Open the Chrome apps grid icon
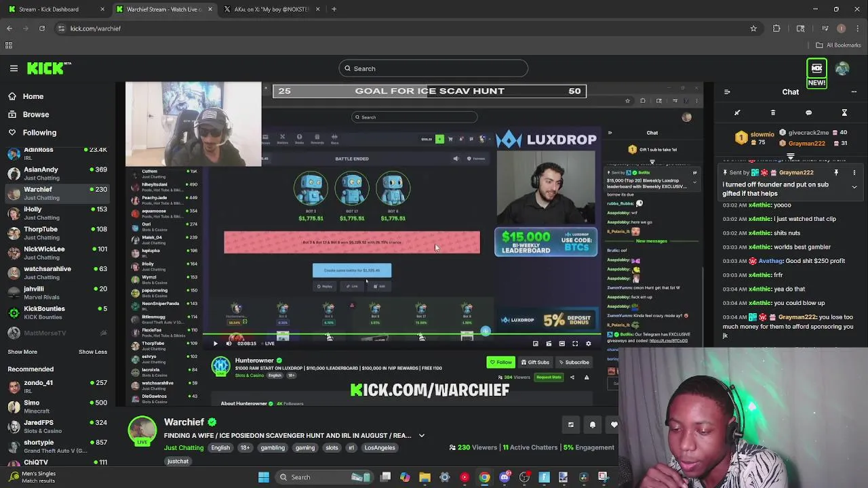 coord(9,45)
